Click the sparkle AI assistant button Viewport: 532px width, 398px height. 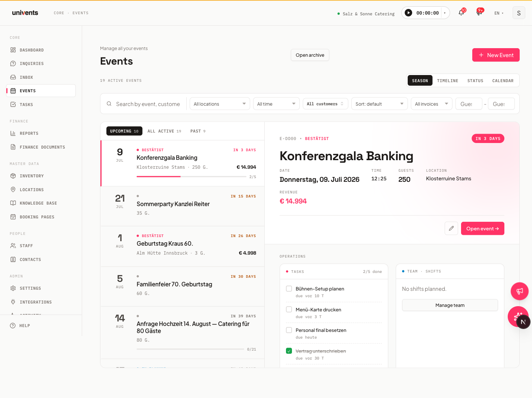click(x=518, y=317)
